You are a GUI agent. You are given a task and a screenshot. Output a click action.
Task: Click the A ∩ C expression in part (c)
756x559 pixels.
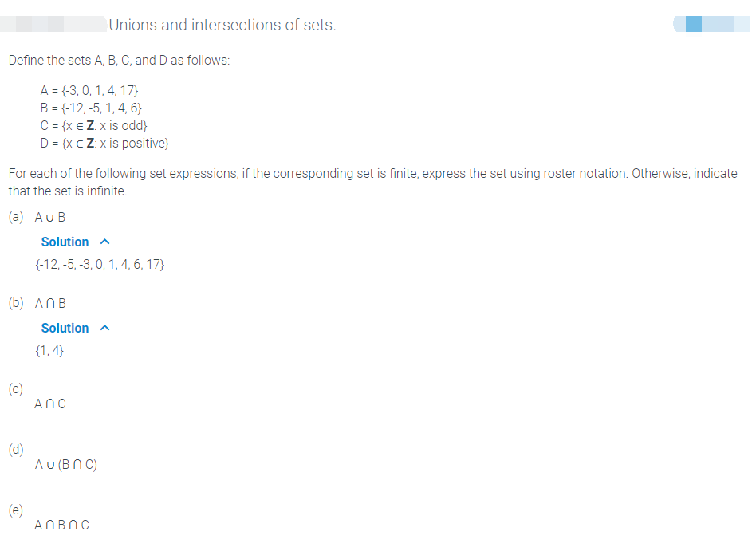pos(49,404)
